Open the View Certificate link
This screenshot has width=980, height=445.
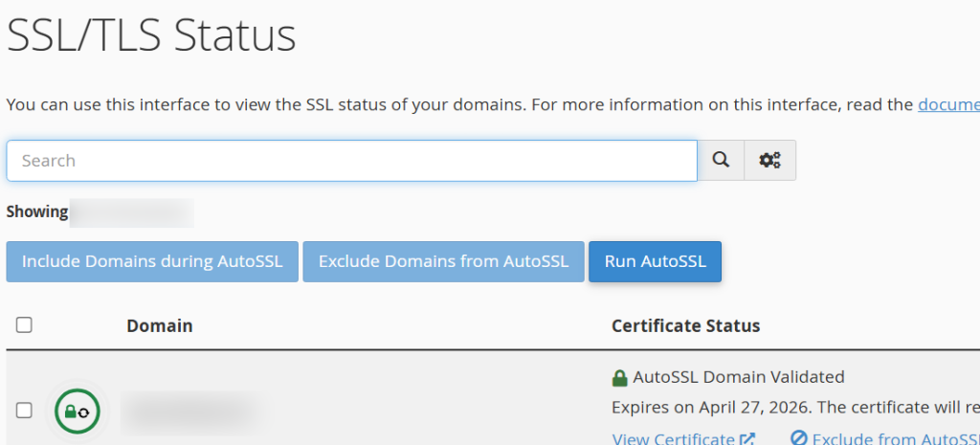click(683, 438)
